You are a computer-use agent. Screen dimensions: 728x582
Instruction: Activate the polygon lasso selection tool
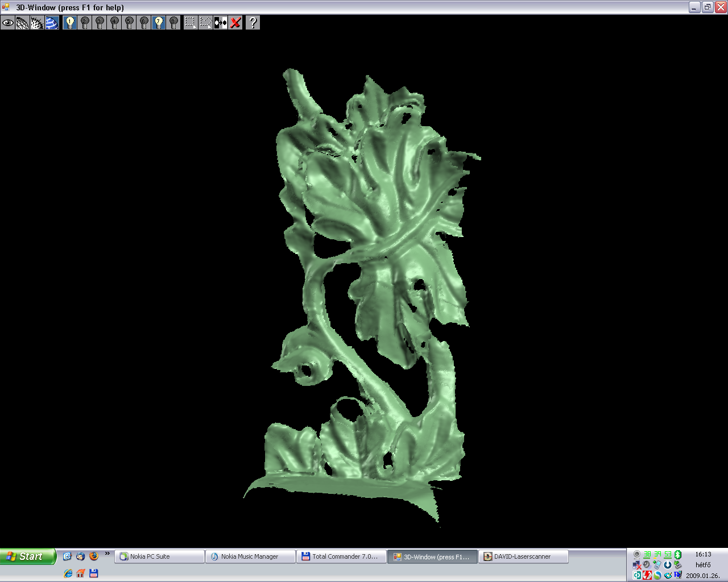point(205,23)
